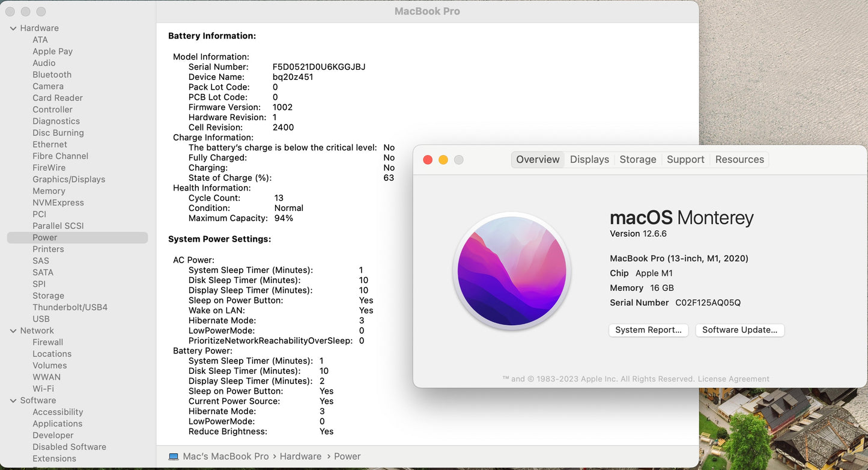Viewport: 868px width, 470px height.
Task: Select Disabled Software in the sidebar
Action: [70, 447]
